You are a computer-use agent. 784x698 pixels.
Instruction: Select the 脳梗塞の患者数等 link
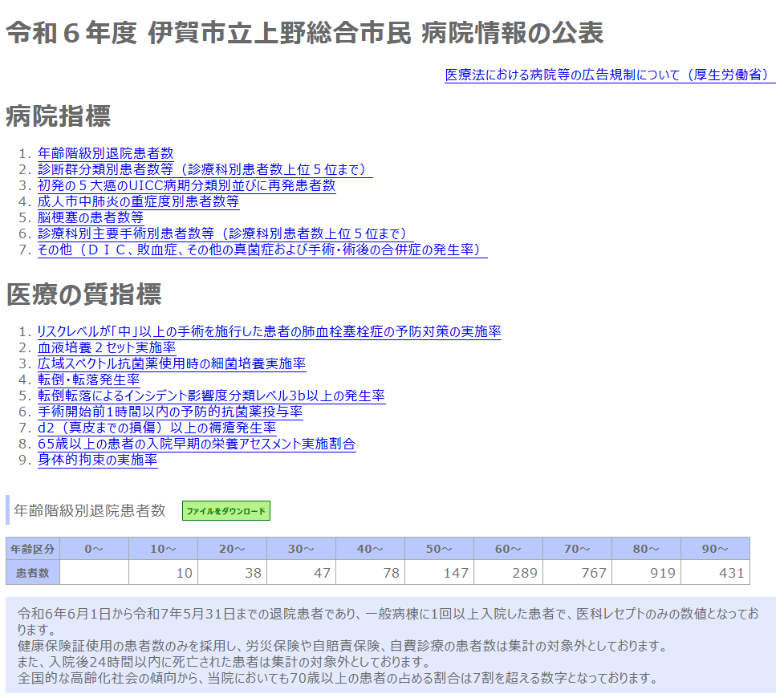tap(91, 217)
